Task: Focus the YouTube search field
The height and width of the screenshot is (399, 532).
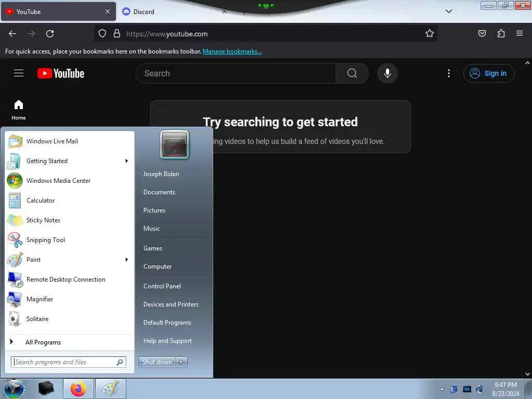Action: [235, 73]
